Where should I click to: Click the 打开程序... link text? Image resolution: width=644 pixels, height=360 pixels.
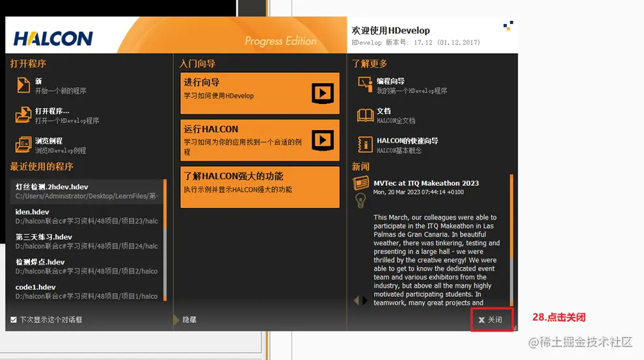[52, 111]
